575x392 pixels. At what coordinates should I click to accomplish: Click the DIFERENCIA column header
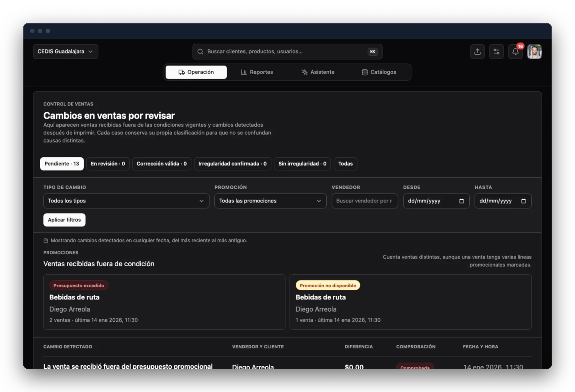(x=359, y=347)
